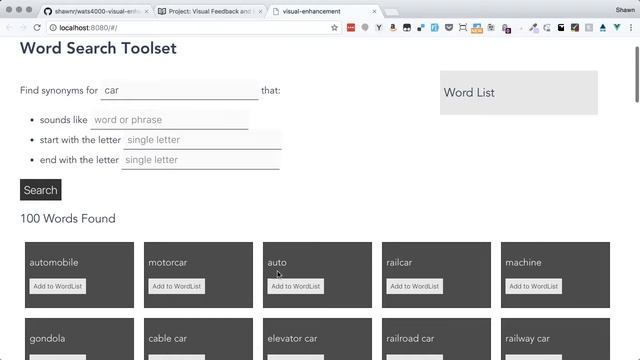Open a new browser tab

[x=391, y=12]
